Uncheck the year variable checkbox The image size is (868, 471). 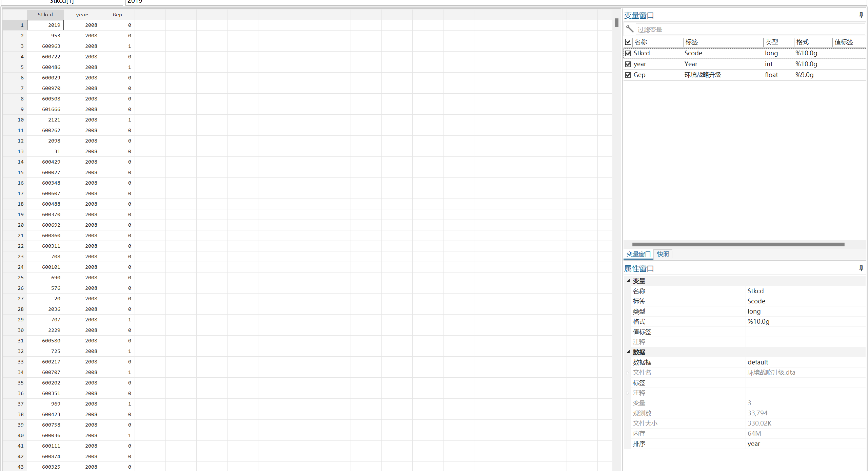coord(628,64)
